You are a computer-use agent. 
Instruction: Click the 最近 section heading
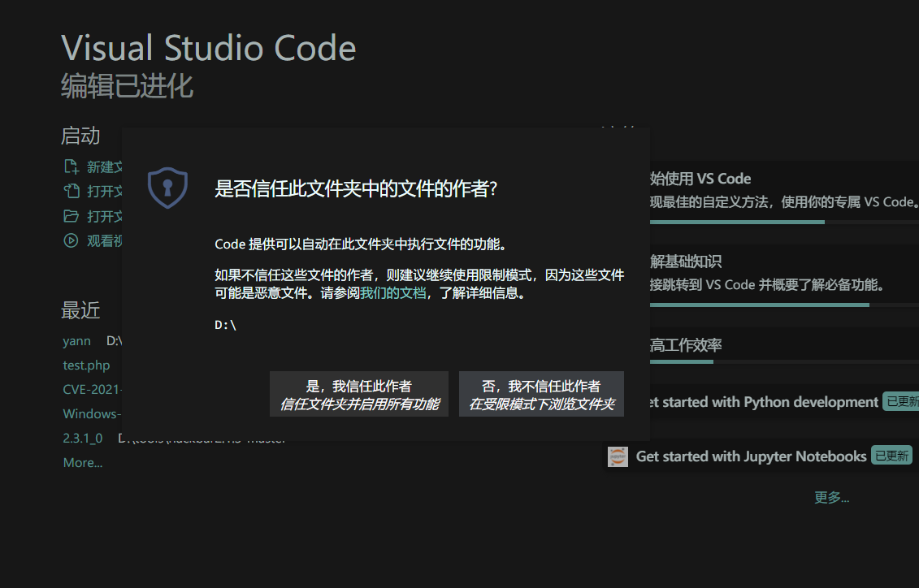tap(81, 310)
